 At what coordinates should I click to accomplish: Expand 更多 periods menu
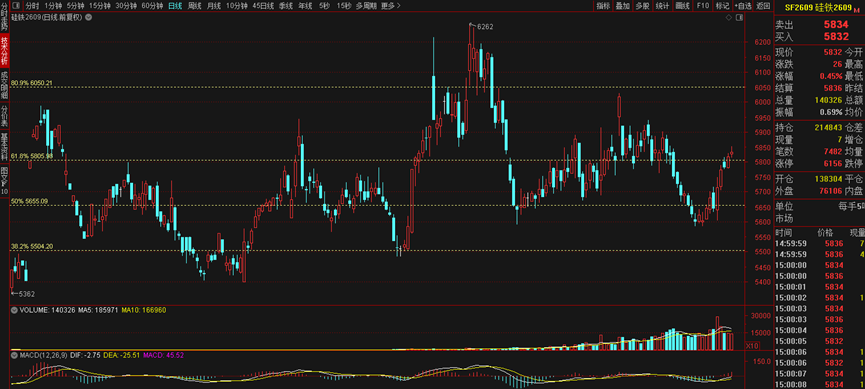[x=391, y=6]
